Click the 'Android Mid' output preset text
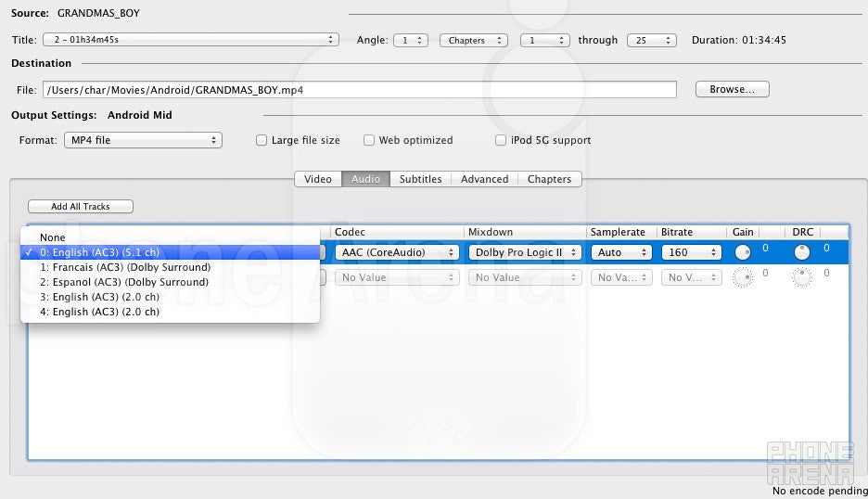 (x=139, y=115)
